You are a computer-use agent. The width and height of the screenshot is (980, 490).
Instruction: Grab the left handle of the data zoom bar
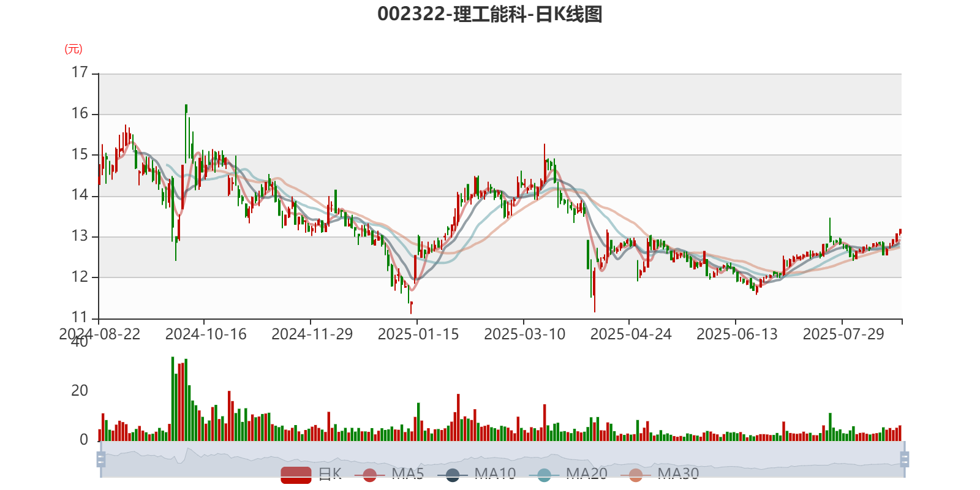coord(101,459)
